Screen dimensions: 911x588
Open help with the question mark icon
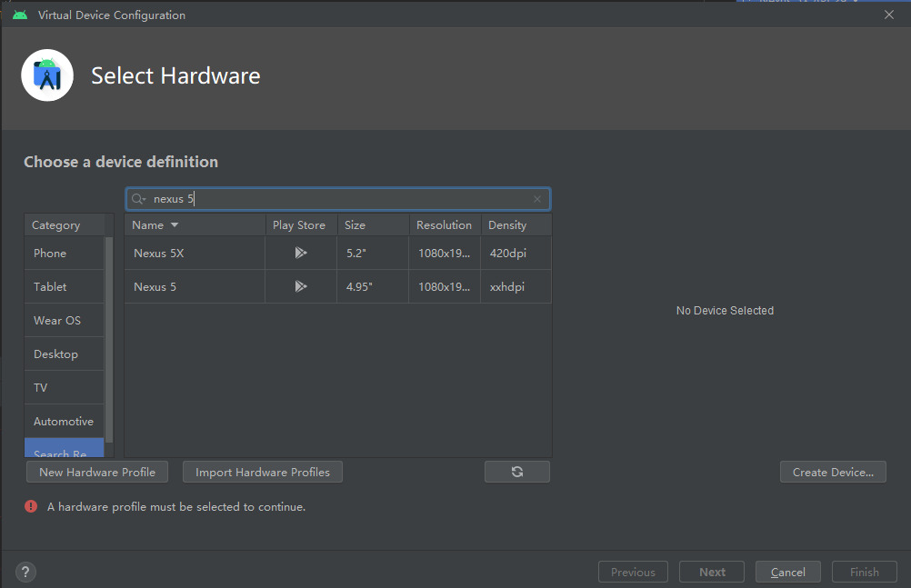25,573
